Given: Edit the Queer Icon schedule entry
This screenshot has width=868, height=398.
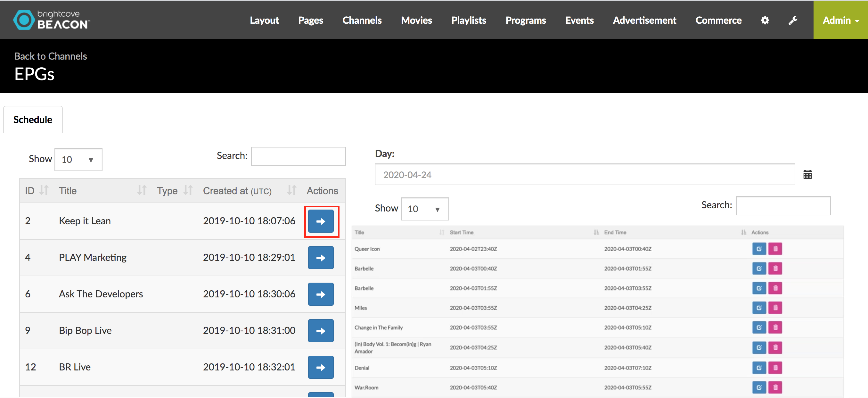Looking at the screenshot, I should pos(759,249).
